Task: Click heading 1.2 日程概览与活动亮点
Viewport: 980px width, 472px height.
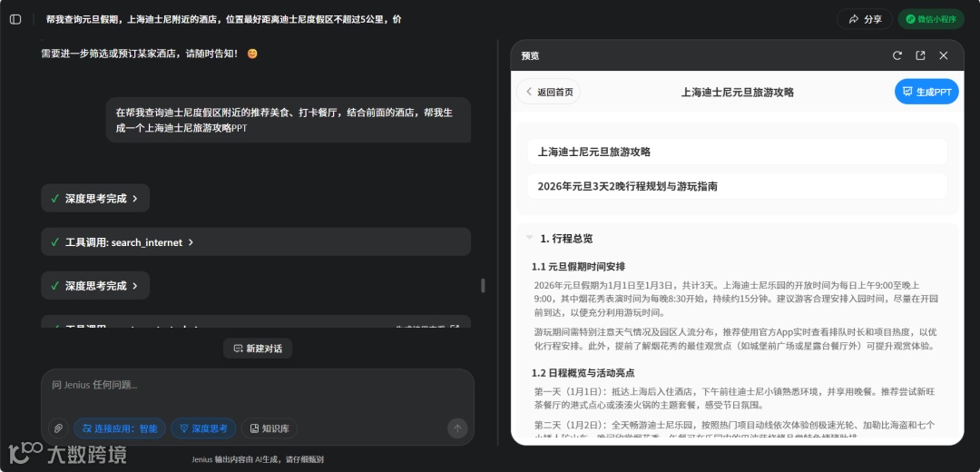Action: tap(583, 372)
